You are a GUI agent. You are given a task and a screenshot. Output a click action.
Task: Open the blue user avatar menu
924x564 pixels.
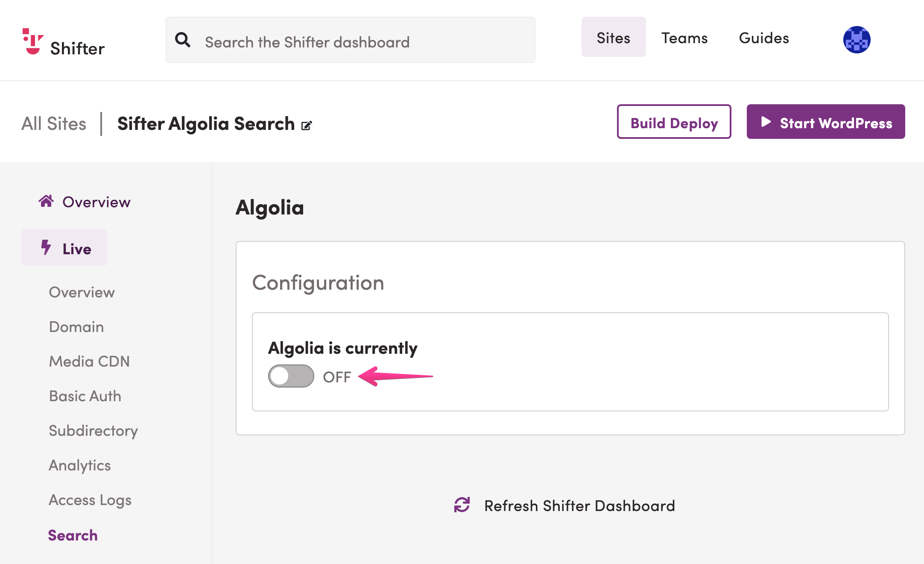pyautogui.click(x=857, y=40)
